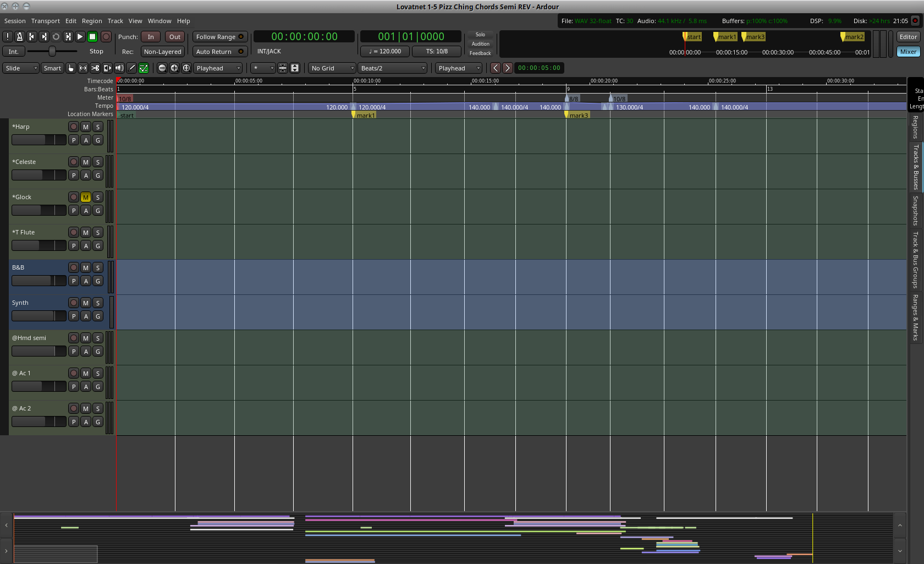Open the Slide edit mode dropdown

pyautogui.click(x=21, y=68)
